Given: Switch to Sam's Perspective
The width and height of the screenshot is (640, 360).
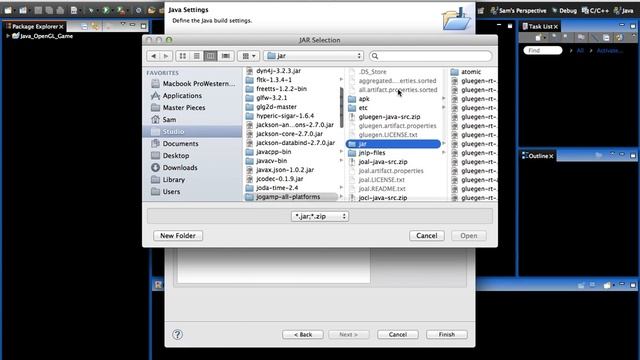Looking at the screenshot, I should pyautogui.click(x=518, y=11).
